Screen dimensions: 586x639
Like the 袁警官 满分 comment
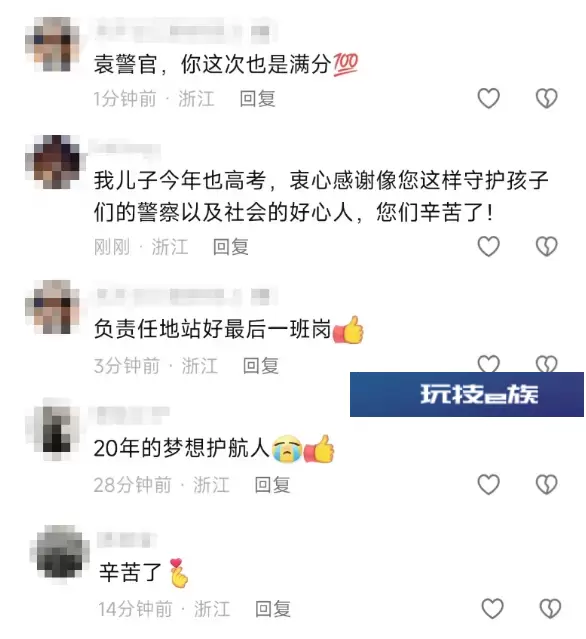click(x=488, y=98)
